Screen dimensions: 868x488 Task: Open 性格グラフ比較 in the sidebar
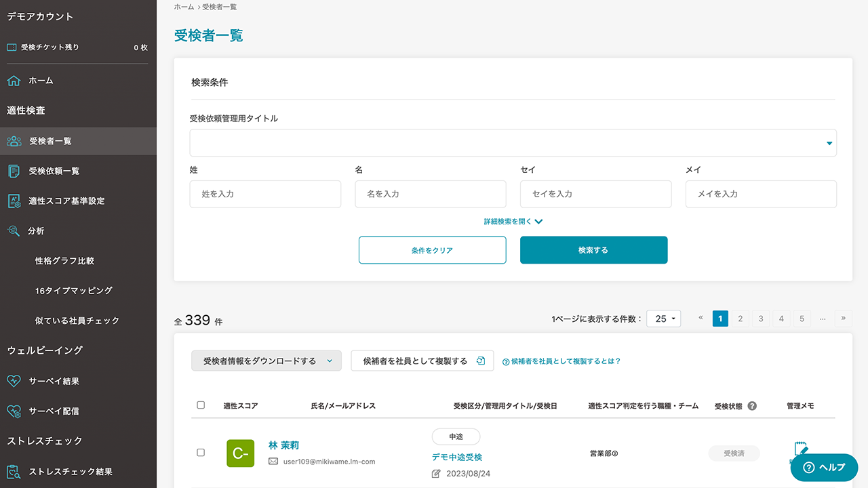[64, 261]
